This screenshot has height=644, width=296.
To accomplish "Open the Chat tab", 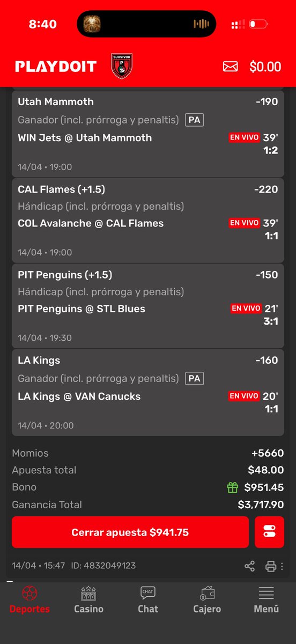I will coord(147,600).
